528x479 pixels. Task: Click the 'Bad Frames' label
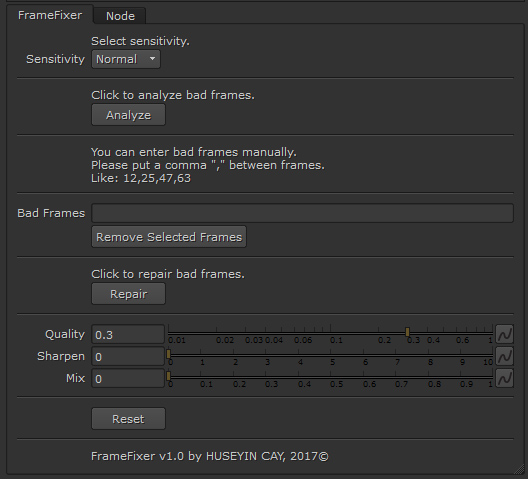tap(51, 213)
